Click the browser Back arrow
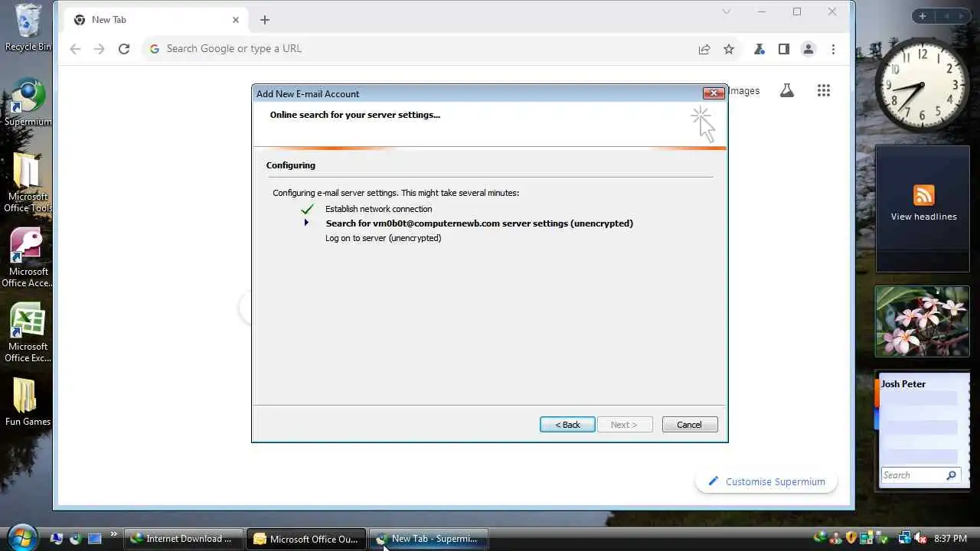Image resolution: width=980 pixels, height=551 pixels. pyautogui.click(x=75, y=49)
